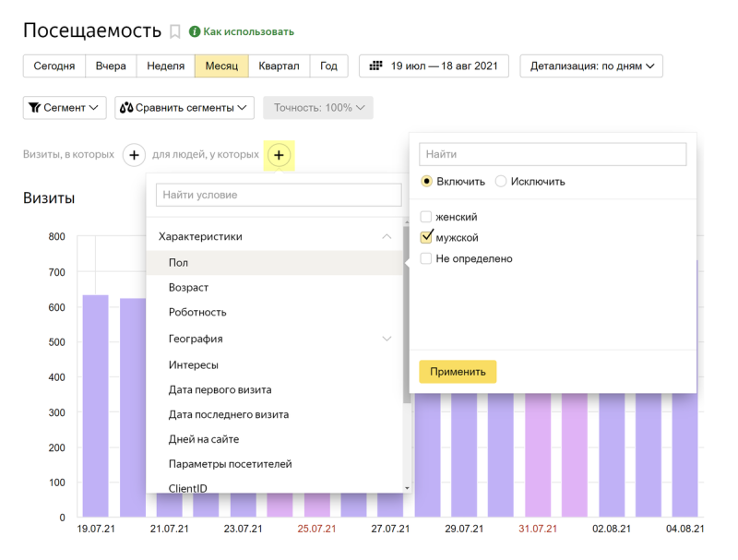Click the highlighted plus icon for people conditions
This screenshot has height=560, width=738.
coord(279,155)
